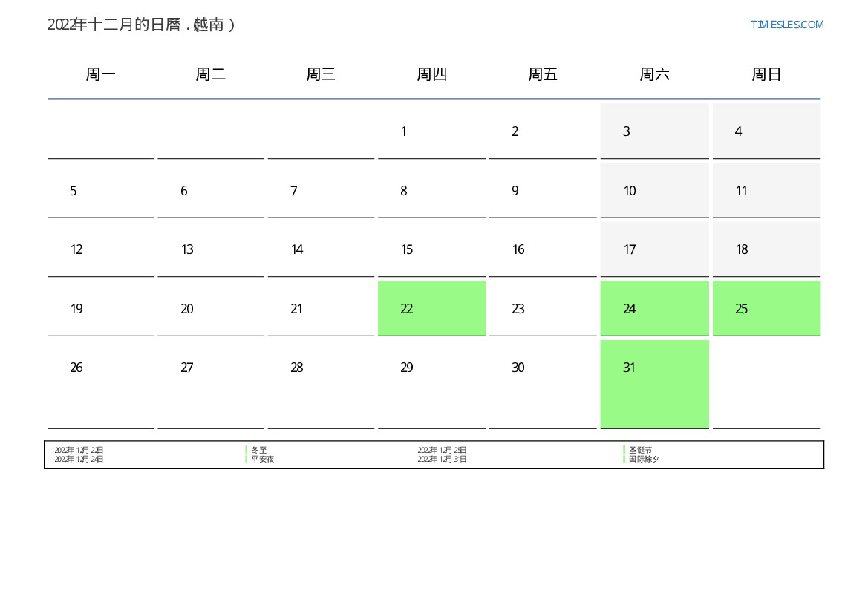This screenshot has height=614, width=868.
Task: Select day 29 on the calendar
Action: click(432, 385)
